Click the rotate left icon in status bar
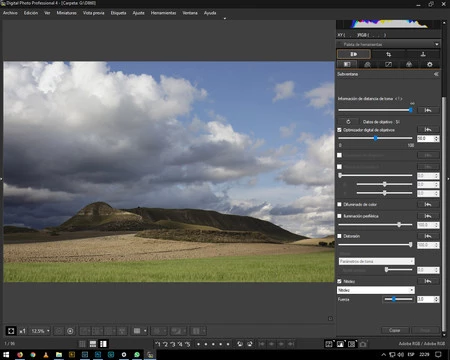Image resolution: width=450 pixels, height=360 pixels. tap(240, 344)
